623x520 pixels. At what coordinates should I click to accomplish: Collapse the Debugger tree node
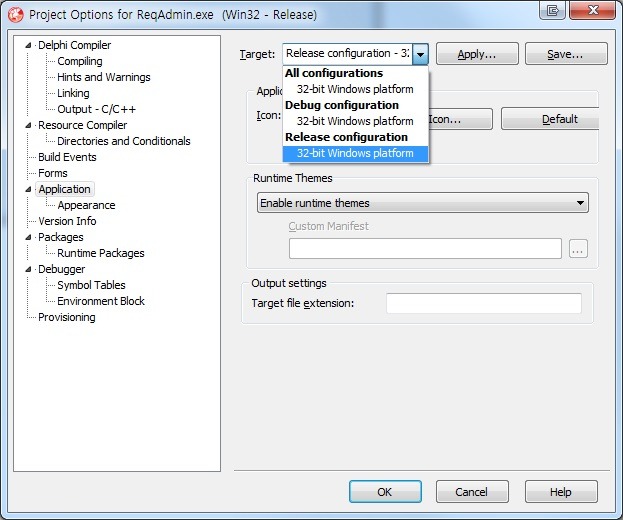30,270
